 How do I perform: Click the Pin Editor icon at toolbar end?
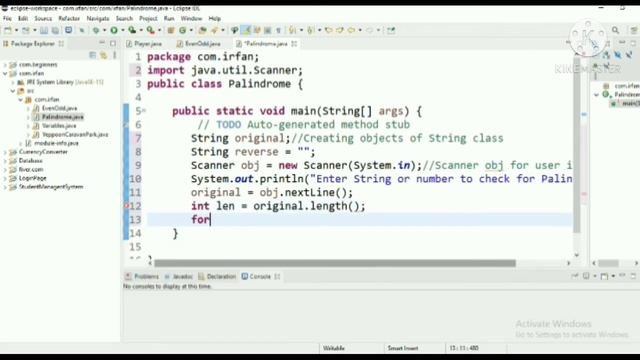(x=391, y=30)
